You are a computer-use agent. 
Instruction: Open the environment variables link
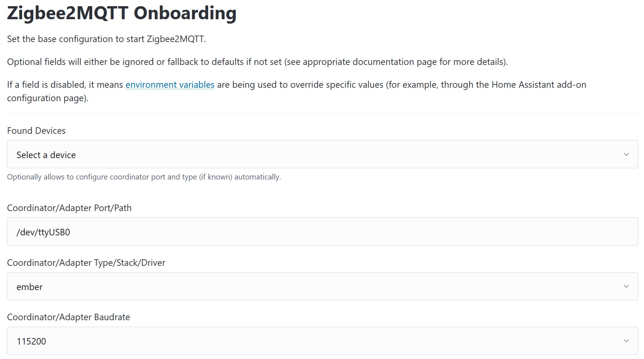click(x=170, y=85)
